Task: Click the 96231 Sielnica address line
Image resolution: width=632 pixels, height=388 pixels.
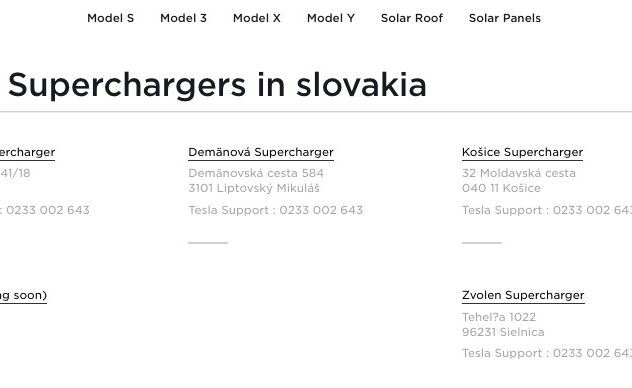Action: (503, 332)
